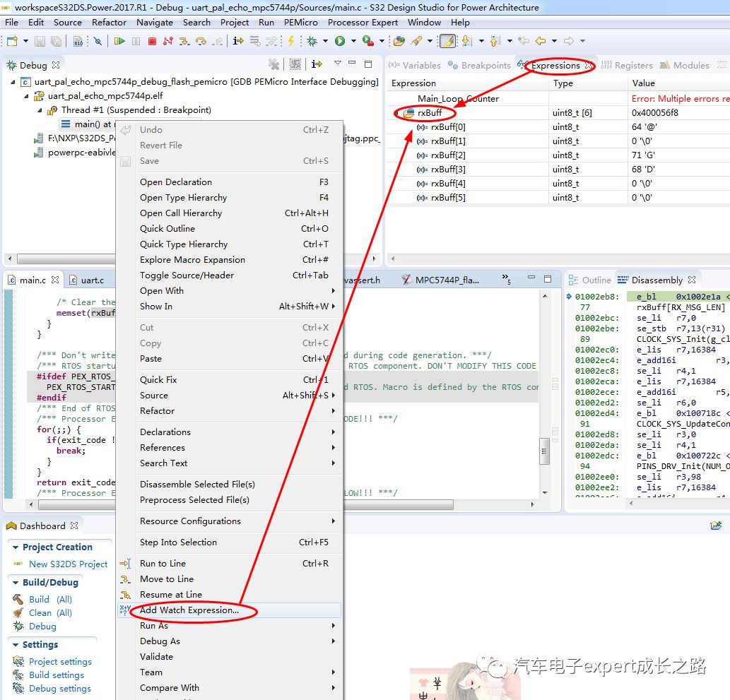The width and height of the screenshot is (730, 700).
Task: Click the New file toolbar icon
Action: pyautogui.click(x=13, y=41)
